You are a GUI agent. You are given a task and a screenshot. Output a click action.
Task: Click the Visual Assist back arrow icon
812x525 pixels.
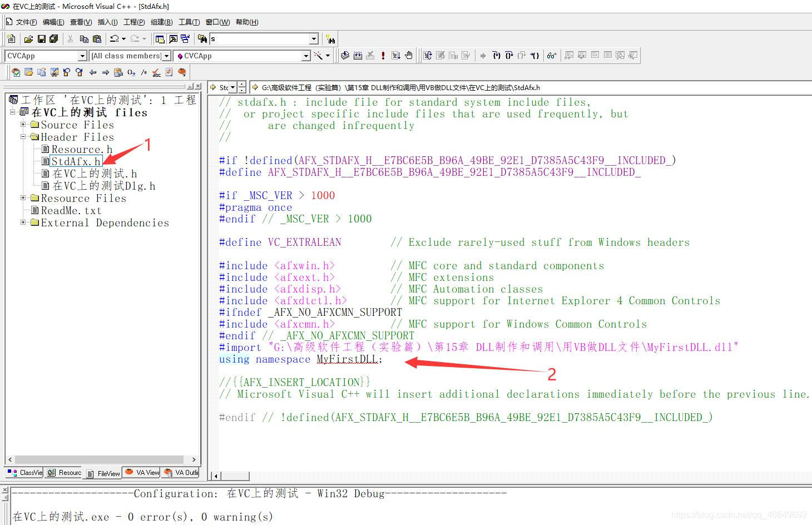coord(93,72)
